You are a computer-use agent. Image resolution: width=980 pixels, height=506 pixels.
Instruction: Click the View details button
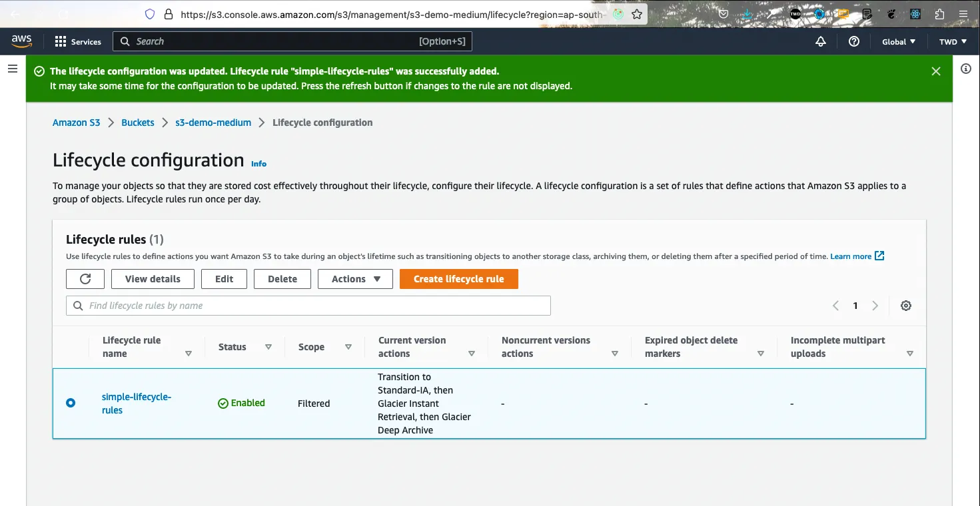[153, 279]
